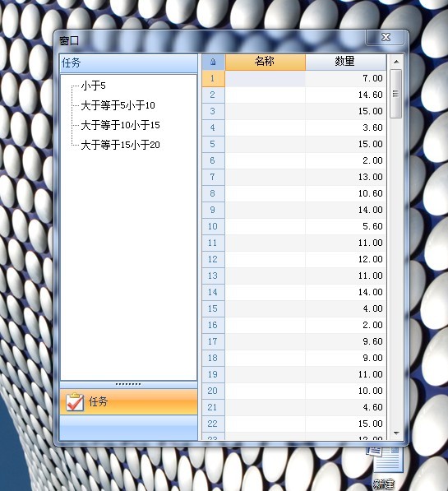Select the 大于等于10小于15 tree item

pos(120,125)
